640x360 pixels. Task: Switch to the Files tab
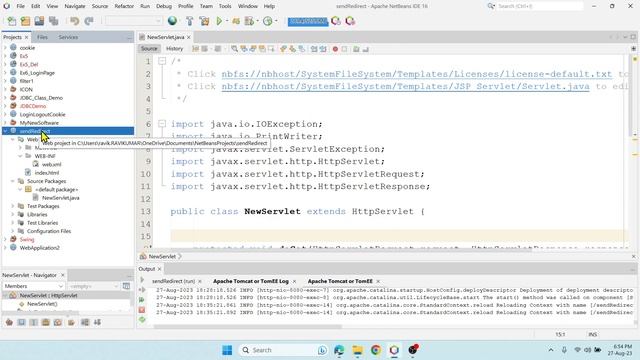42,37
